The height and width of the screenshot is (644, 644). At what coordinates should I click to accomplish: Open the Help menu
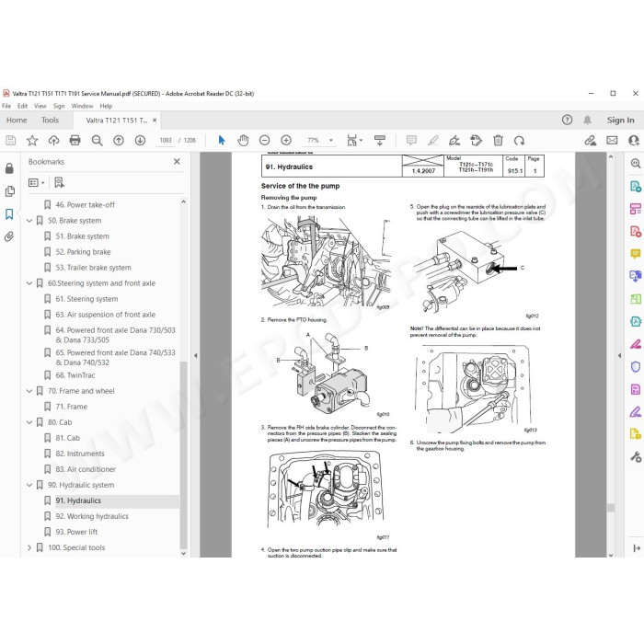click(106, 106)
